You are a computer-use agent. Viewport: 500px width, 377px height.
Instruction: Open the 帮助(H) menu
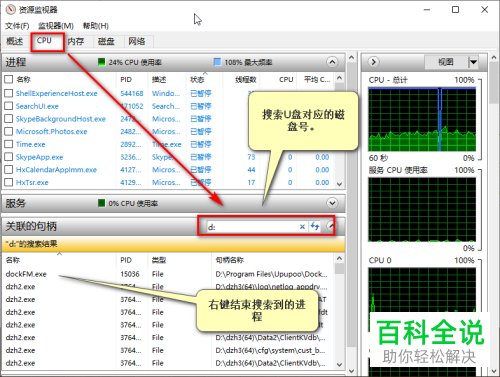tap(96, 26)
